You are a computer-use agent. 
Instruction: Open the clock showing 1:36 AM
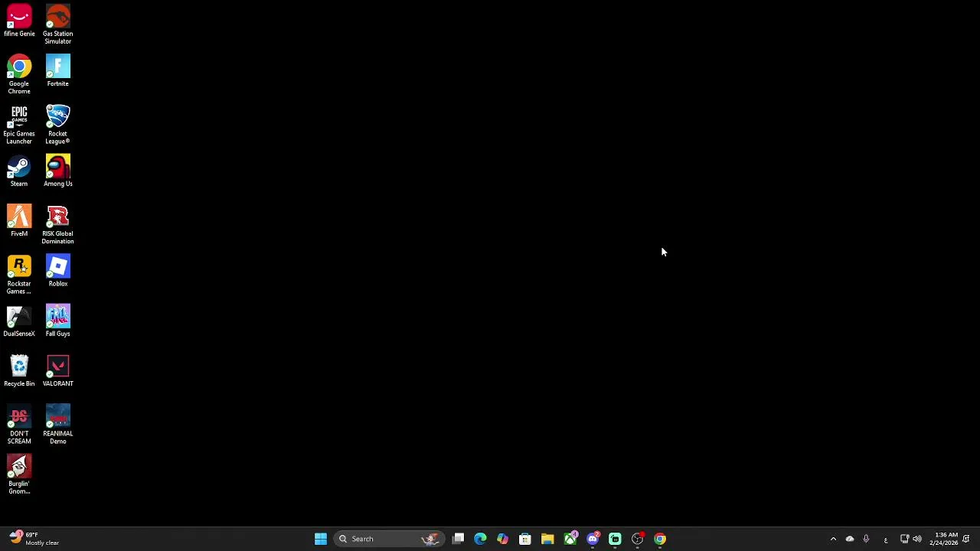(943, 539)
